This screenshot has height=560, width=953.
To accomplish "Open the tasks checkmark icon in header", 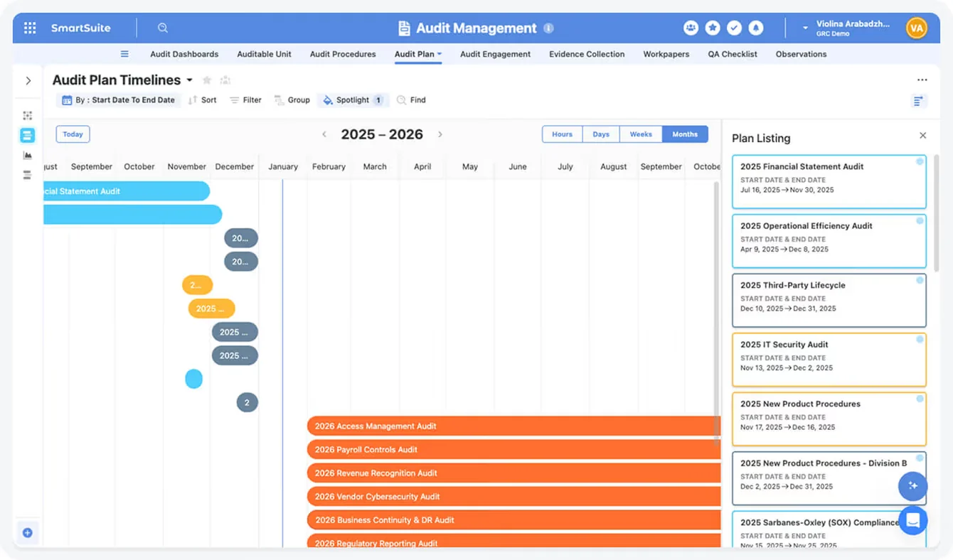I will pyautogui.click(x=735, y=28).
